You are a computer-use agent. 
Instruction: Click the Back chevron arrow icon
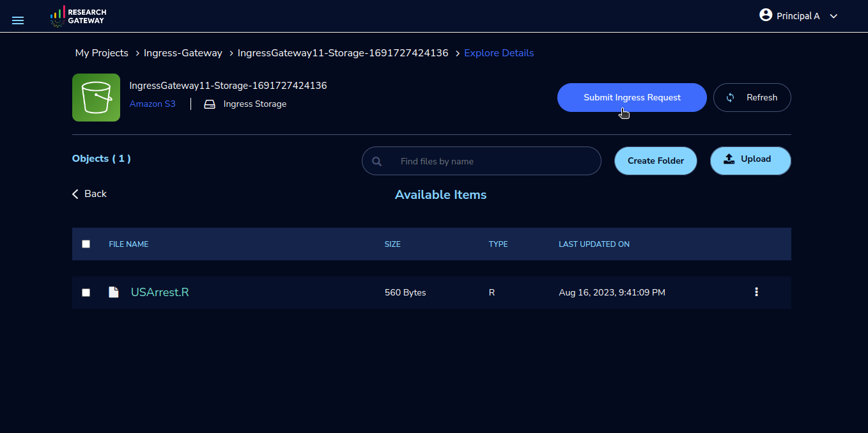point(75,194)
